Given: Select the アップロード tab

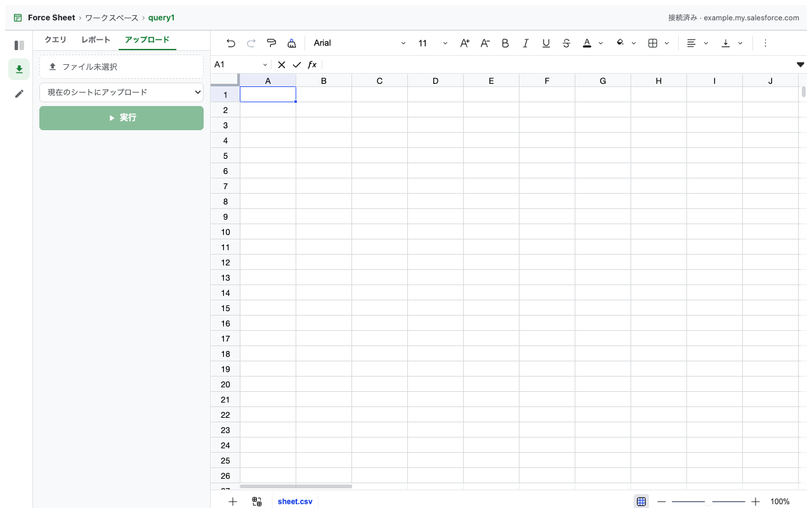Looking at the screenshot, I should click(147, 40).
